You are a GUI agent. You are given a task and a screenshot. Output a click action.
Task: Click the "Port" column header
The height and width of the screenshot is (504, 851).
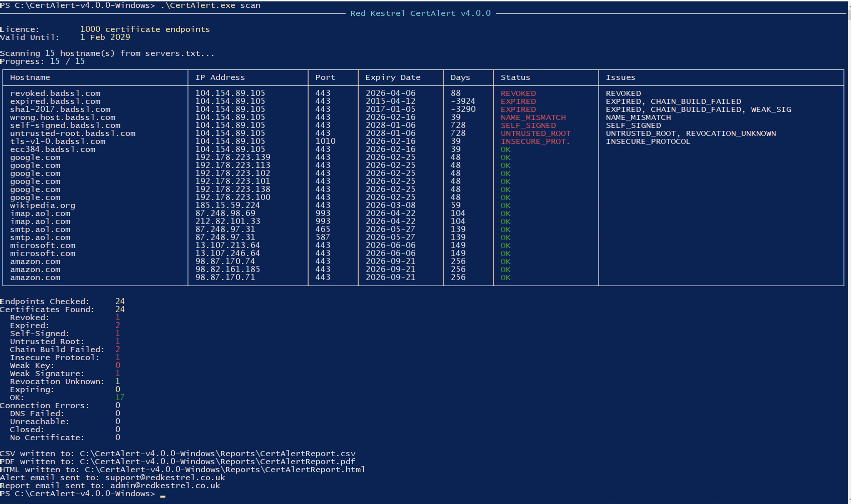coord(325,77)
